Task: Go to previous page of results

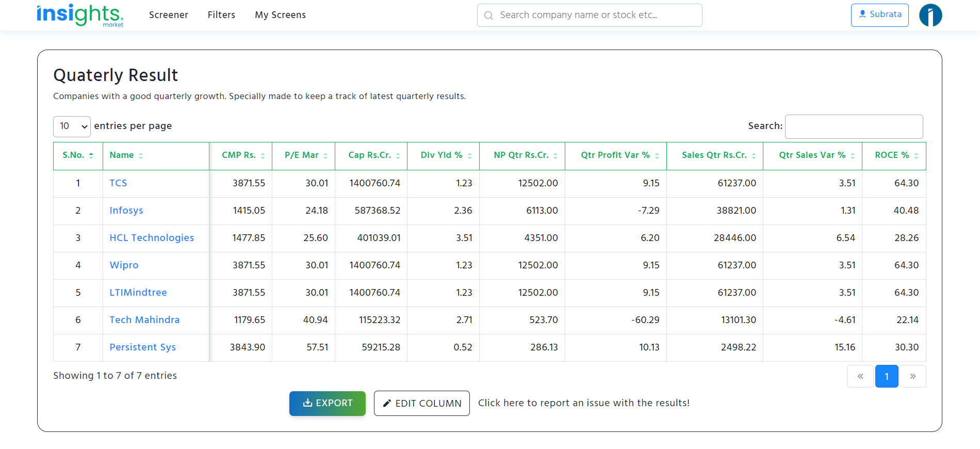Action: pos(860,376)
